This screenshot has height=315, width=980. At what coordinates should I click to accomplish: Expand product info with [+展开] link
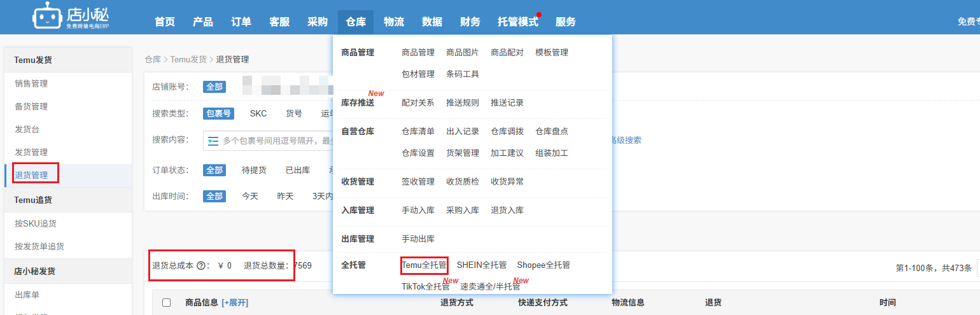[235, 302]
